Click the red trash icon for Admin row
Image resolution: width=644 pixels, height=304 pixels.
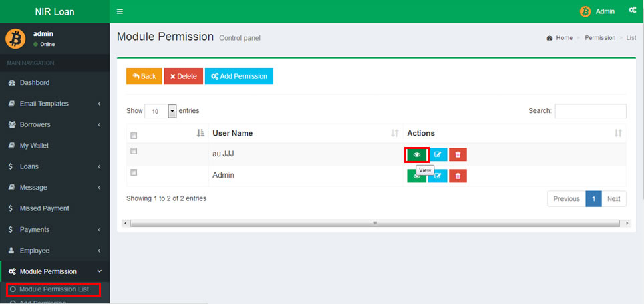[458, 176]
